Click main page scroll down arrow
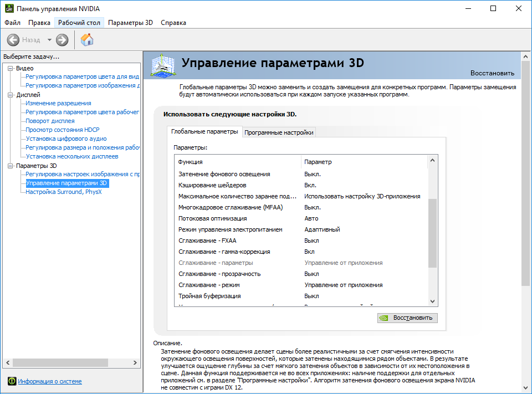 coord(525,387)
